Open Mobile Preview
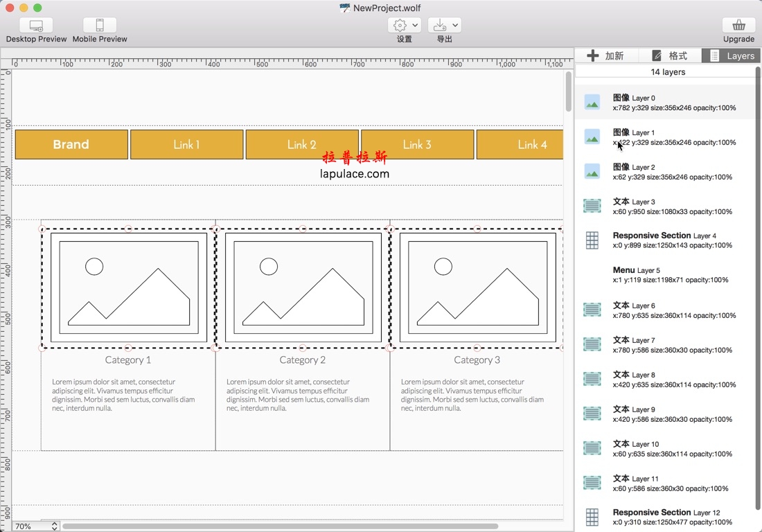This screenshot has width=762, height=532. tap(100, 26)
